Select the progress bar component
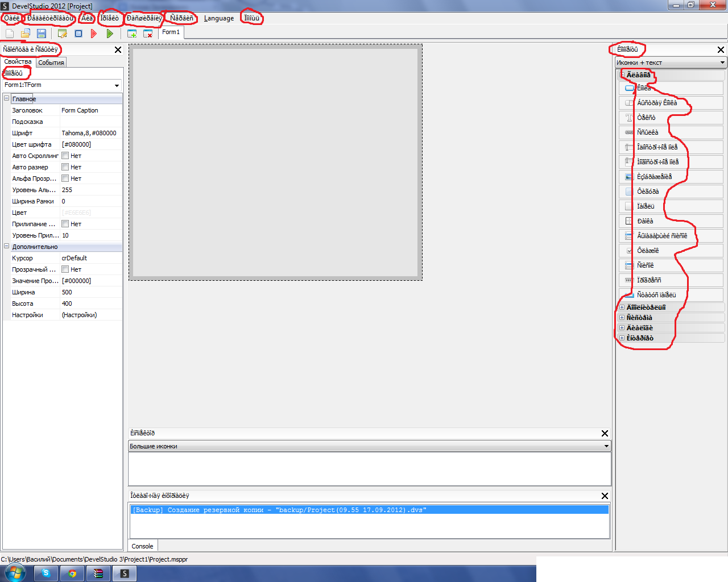 [671, 280]
